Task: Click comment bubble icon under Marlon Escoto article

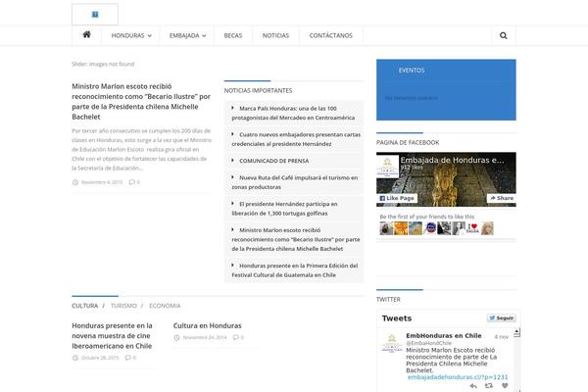Action: pyautogui.click(x=131, y=182)
